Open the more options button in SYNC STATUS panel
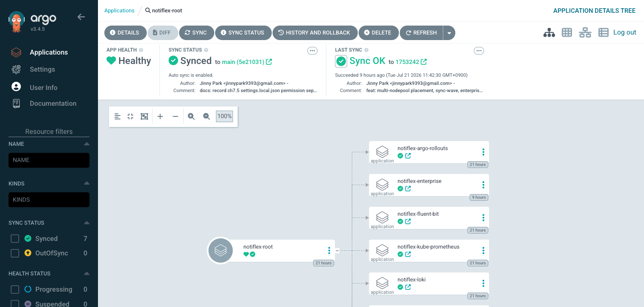This screenshot has width=644, height=307. (x=313, y=51)
